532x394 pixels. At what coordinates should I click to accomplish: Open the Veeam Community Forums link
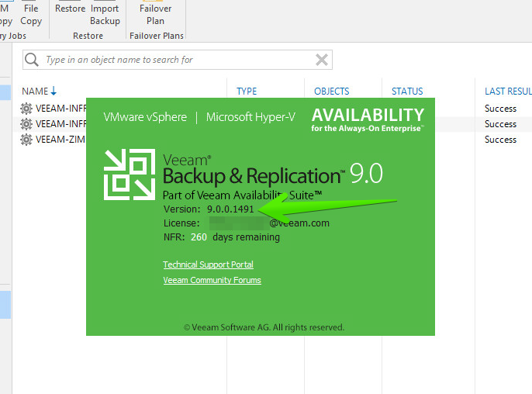(212, 280)
